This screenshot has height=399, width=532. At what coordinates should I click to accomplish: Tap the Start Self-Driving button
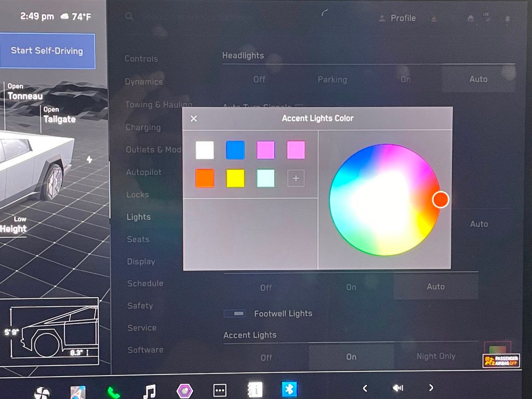click(x=47, y=51)
